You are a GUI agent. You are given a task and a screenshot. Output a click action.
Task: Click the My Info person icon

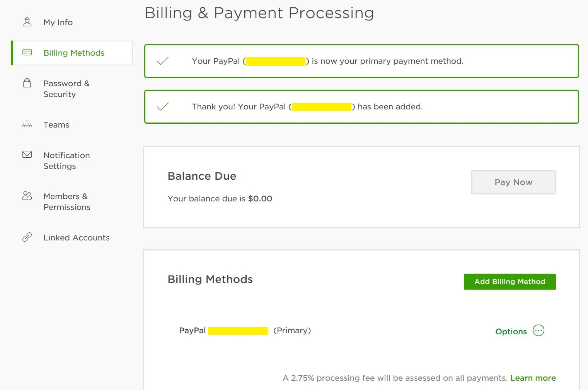tap(27, 22)
